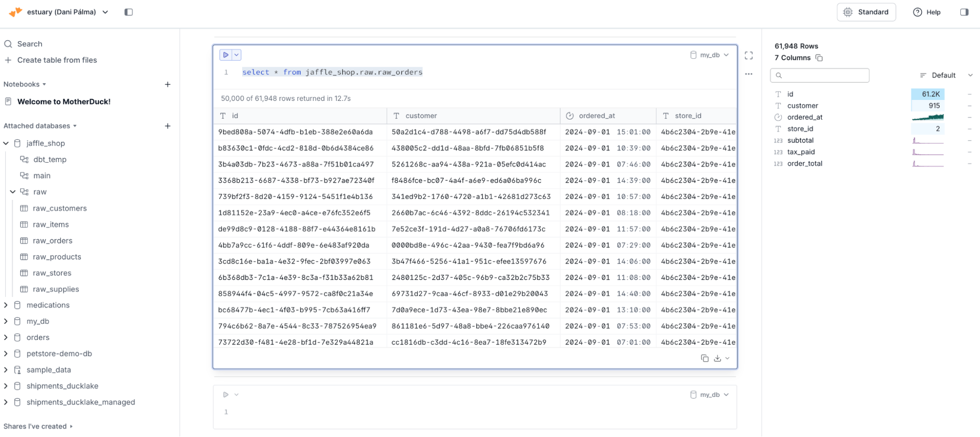Viewport: 980px width, 437px height.
Task: Click the store_id column header
Action: [x=696, y=116]
